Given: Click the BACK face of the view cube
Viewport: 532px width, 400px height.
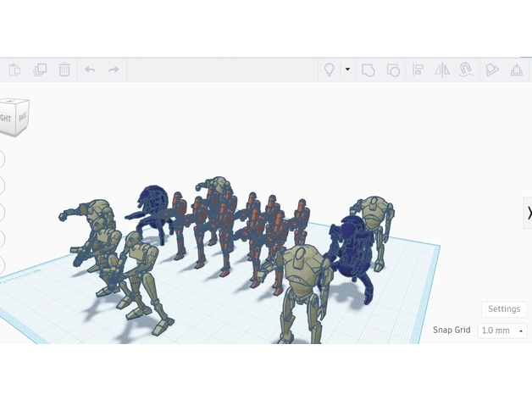Looking at the screenshot, I should click(22, 118).
